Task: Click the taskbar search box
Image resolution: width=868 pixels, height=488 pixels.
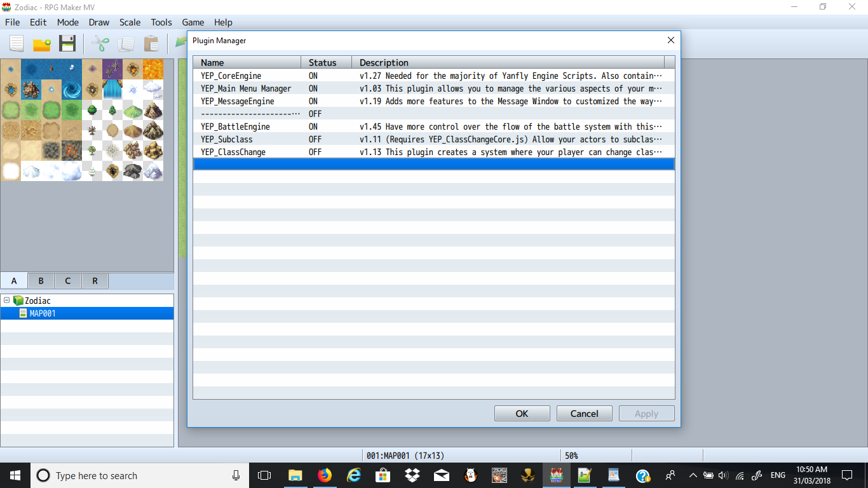Action: click(140, 475)
